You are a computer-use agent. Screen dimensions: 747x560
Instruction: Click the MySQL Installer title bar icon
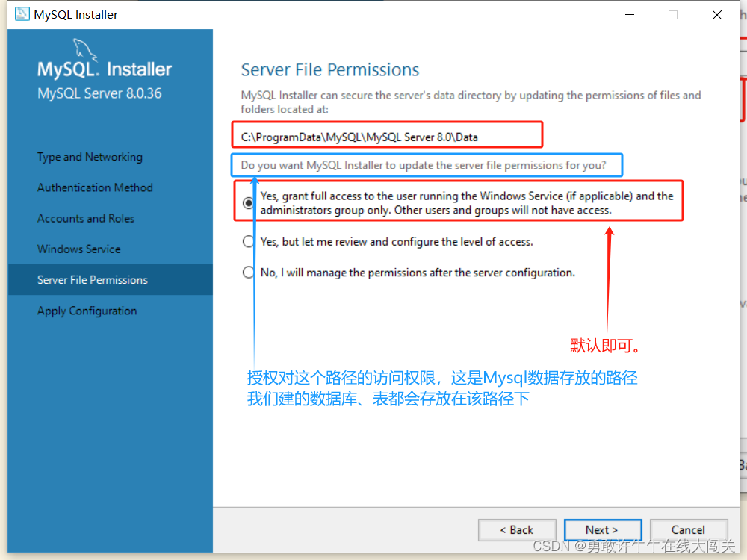[x=22, y=14]
